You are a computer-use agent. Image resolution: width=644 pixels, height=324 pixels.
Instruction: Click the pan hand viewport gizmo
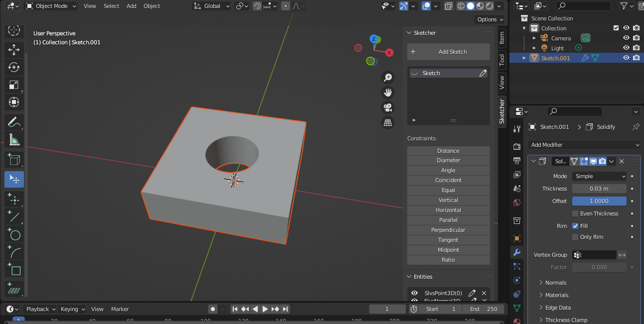tap(388, 93)
